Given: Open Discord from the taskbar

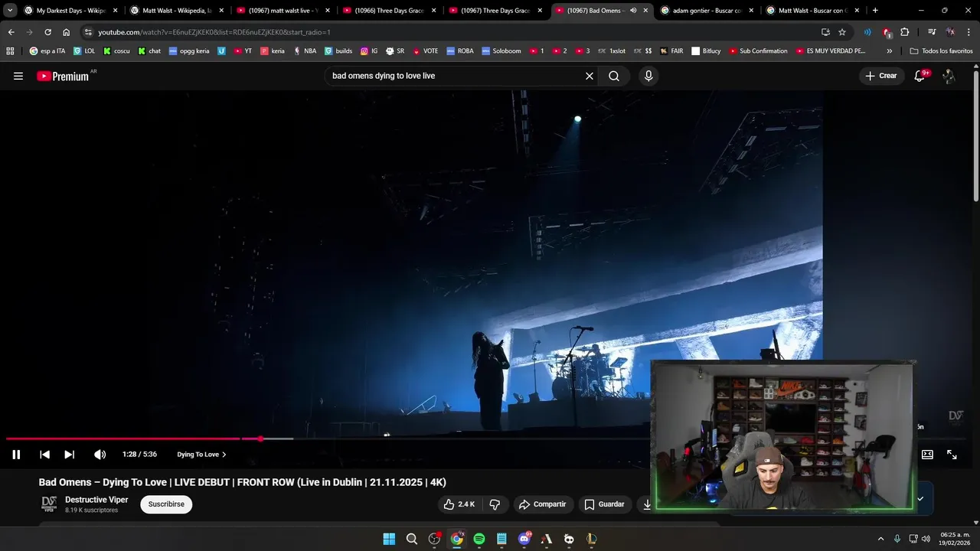Looking at the screenshot, I should [524, 539].
